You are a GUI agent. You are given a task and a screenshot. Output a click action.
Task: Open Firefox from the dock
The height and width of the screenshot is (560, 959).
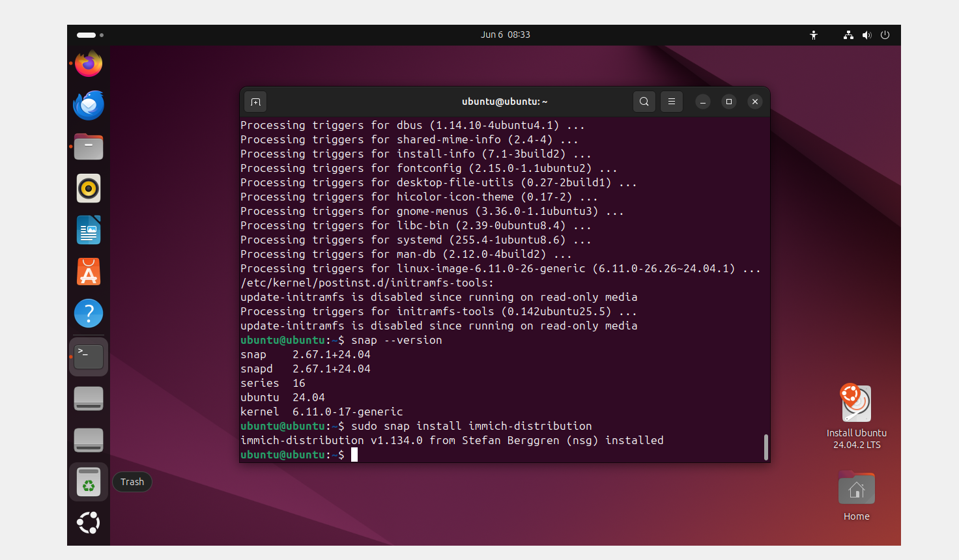point(89,63)
